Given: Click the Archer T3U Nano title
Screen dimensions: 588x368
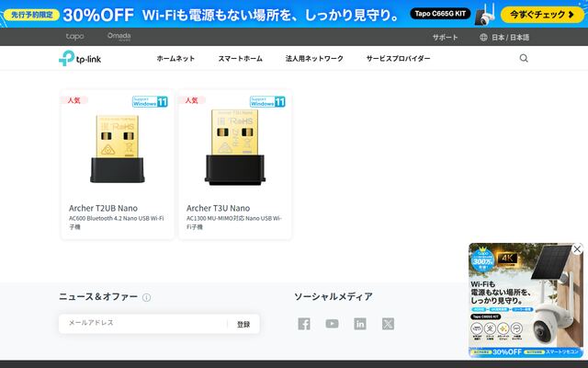Looking at the screenshot, I should point(218,208).
